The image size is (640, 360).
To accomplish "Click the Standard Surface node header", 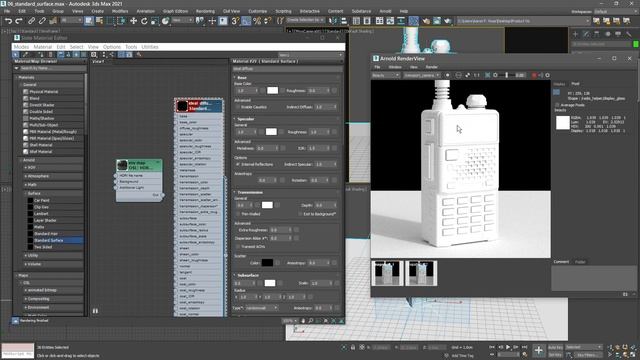I will 199,106.
